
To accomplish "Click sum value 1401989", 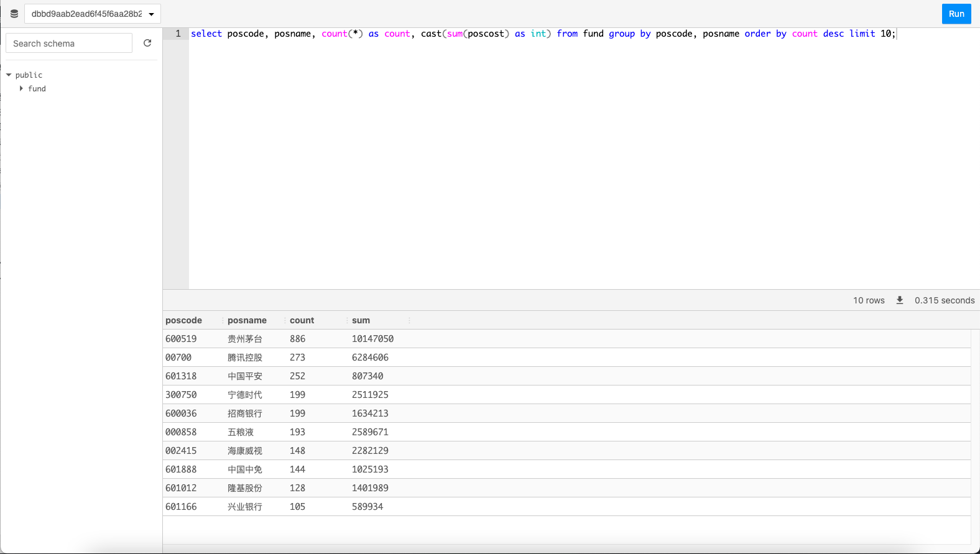I will point(371,488).
